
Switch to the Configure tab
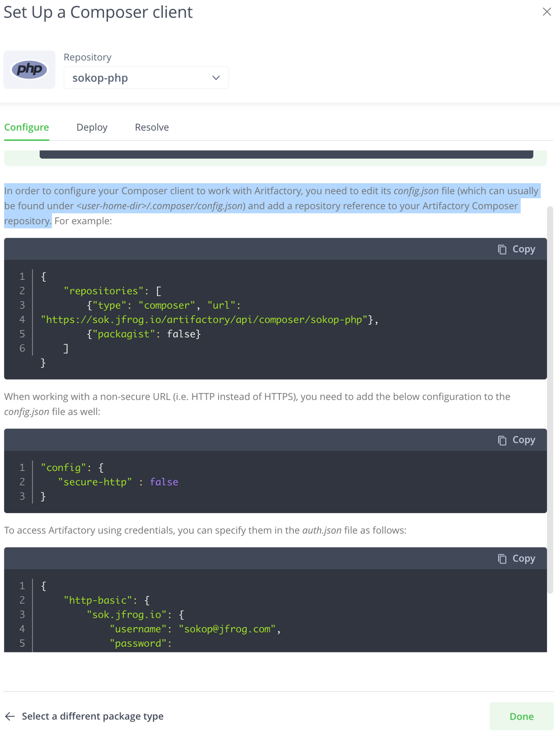[27, 127]
